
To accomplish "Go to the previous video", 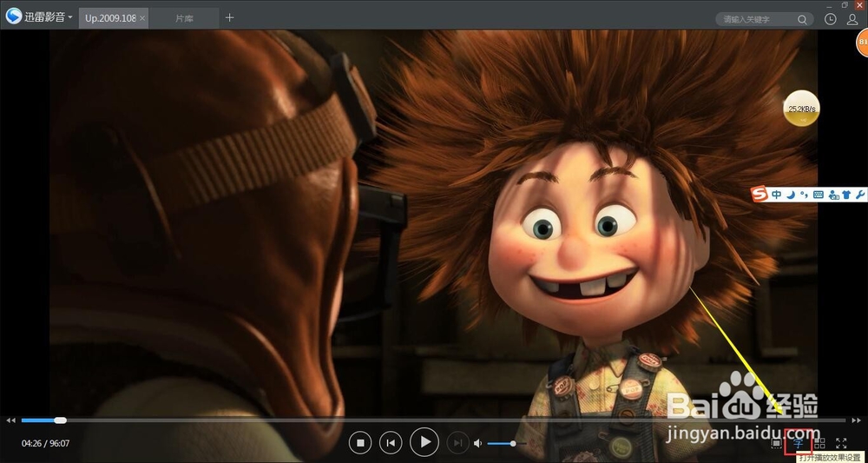I will point(391,442).
